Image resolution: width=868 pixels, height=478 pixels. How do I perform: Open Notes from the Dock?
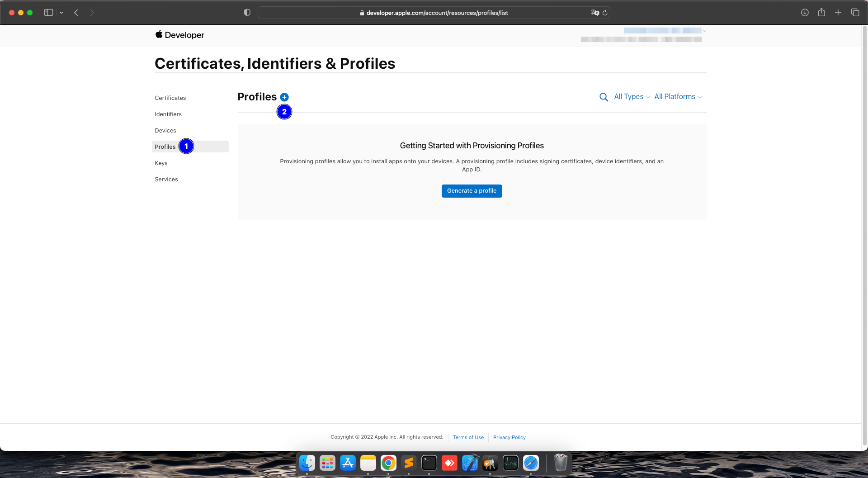[368, 463]
